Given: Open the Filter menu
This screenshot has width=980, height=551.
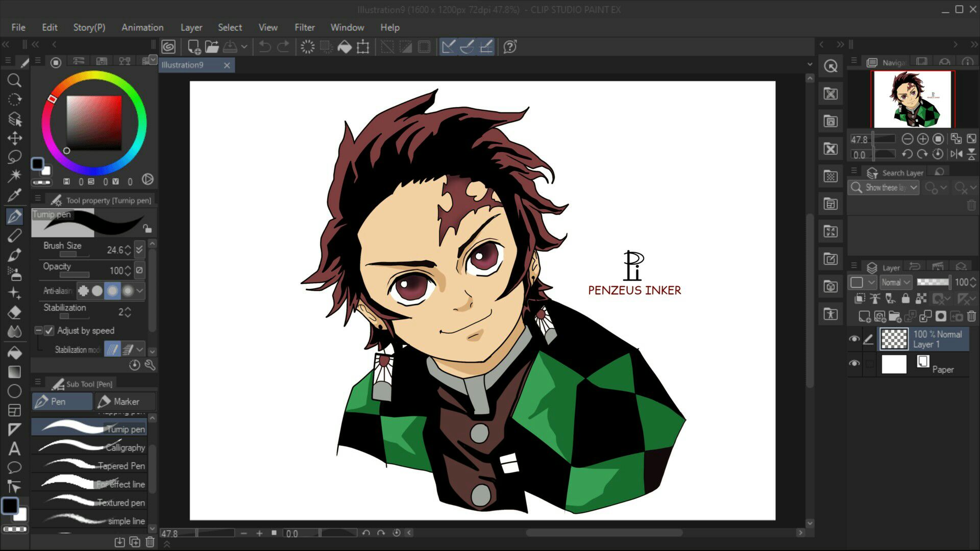Looking at the screenshot, I should [x=304, y=28].
